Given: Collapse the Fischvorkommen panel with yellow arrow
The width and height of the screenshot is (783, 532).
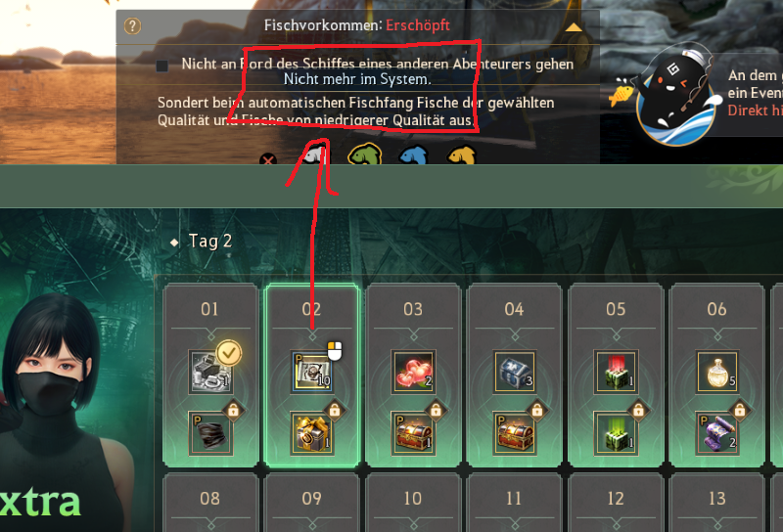Looking at the screenshot, I should pos(574,27).
